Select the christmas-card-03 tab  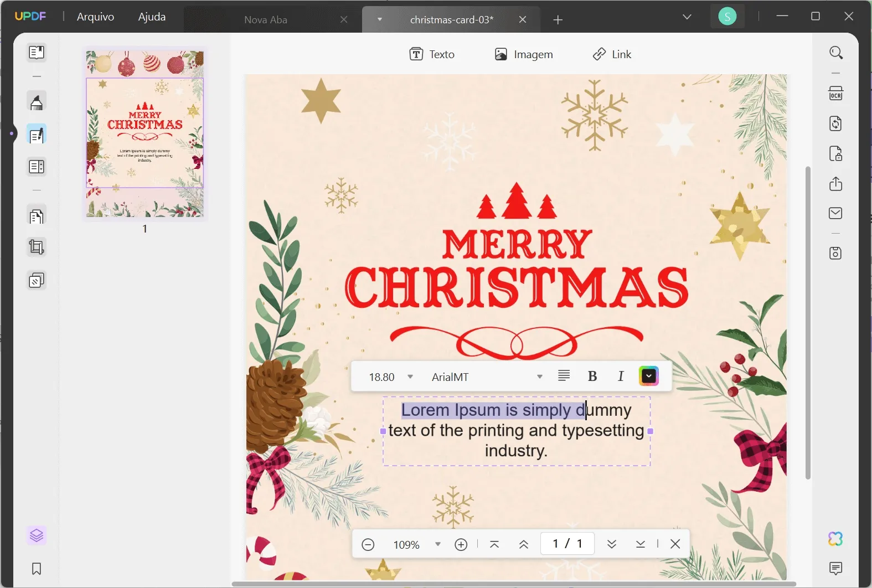[x=452, y=19]
